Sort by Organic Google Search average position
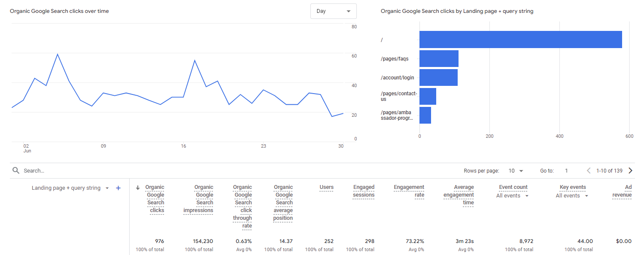 pos(283,203)
